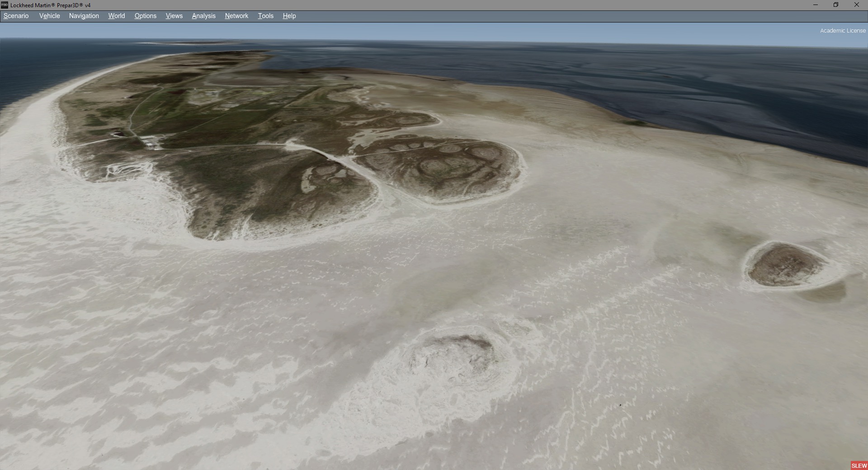
Task: Open the Options menu
Action: (145, 16)
